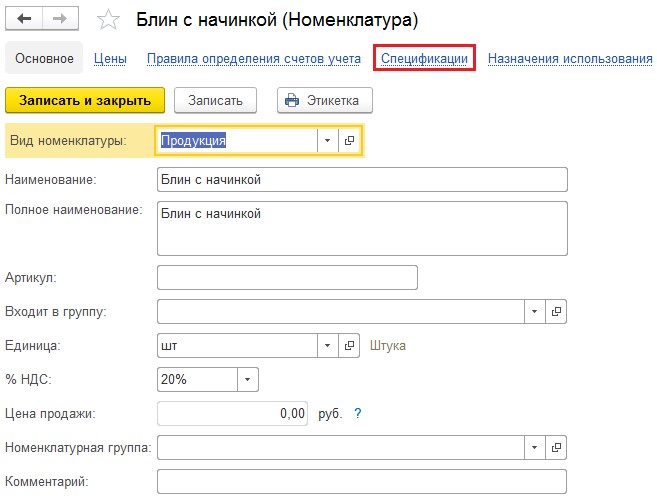Expand the Единица dropdown arrow
Screen dimensions: 657x500
point(328,346)
